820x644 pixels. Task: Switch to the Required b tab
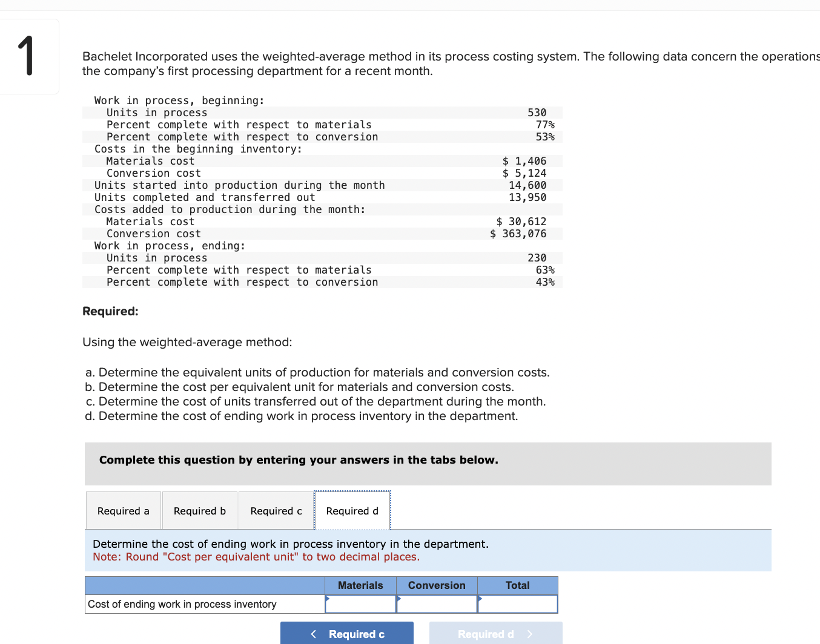(x=199, y=510)
